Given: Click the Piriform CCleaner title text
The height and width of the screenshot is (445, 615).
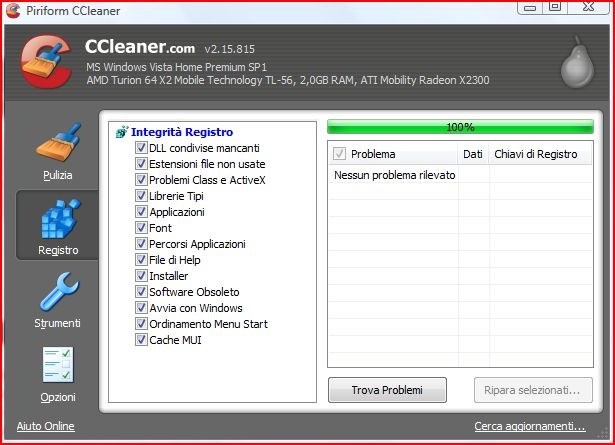Looking at the screenshot, I should click(73, 11).
